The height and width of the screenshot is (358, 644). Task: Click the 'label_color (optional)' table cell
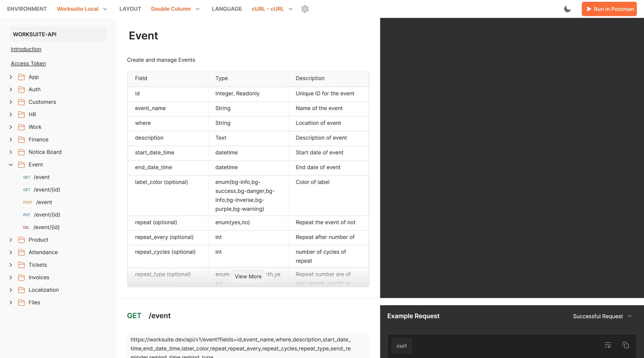click(x=168, y=196)
